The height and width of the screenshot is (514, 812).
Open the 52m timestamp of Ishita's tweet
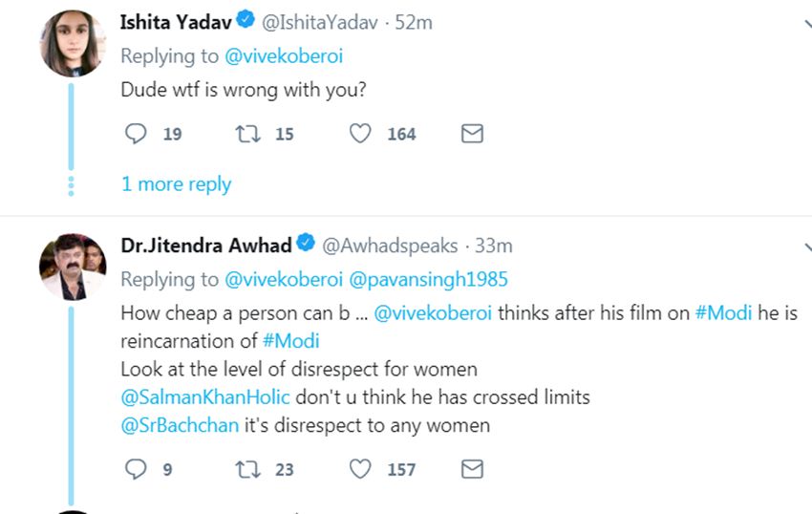[x=414, y=22]
